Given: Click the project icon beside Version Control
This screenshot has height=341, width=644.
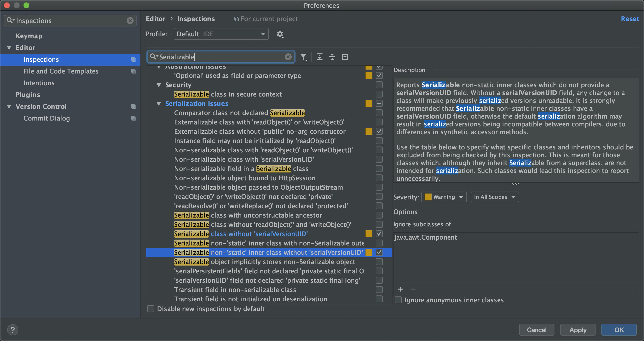Looking at the screenshot, I should (x=133, y=107).
